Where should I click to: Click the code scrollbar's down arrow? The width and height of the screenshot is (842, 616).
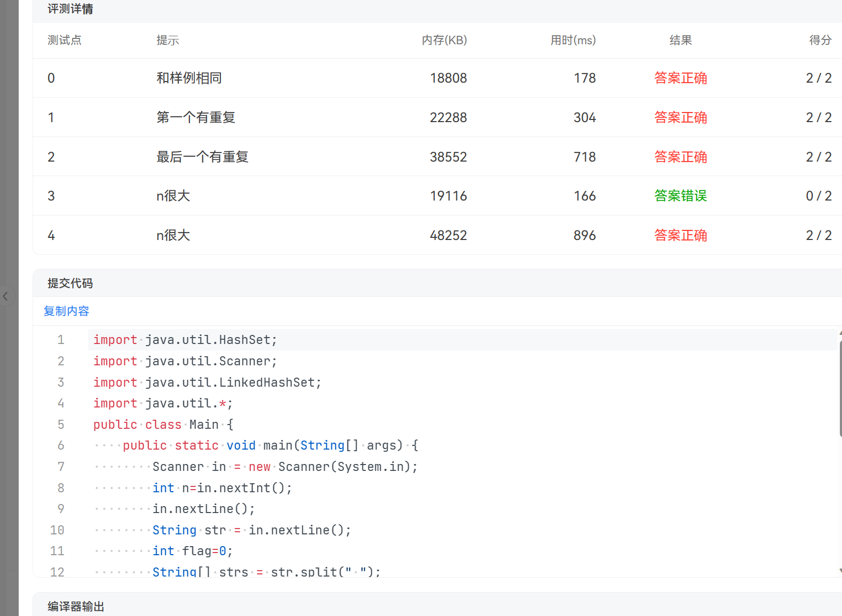click(x=840, y=571)
